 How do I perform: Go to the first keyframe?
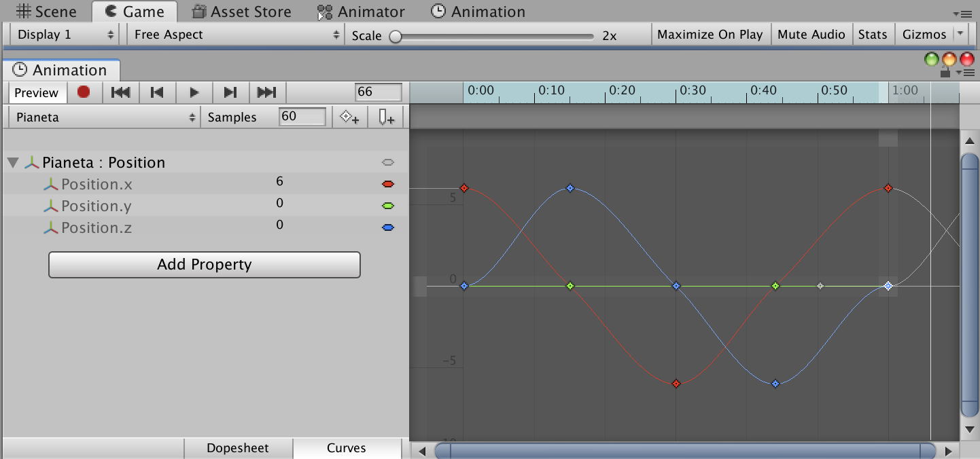[x=120, y=92]
